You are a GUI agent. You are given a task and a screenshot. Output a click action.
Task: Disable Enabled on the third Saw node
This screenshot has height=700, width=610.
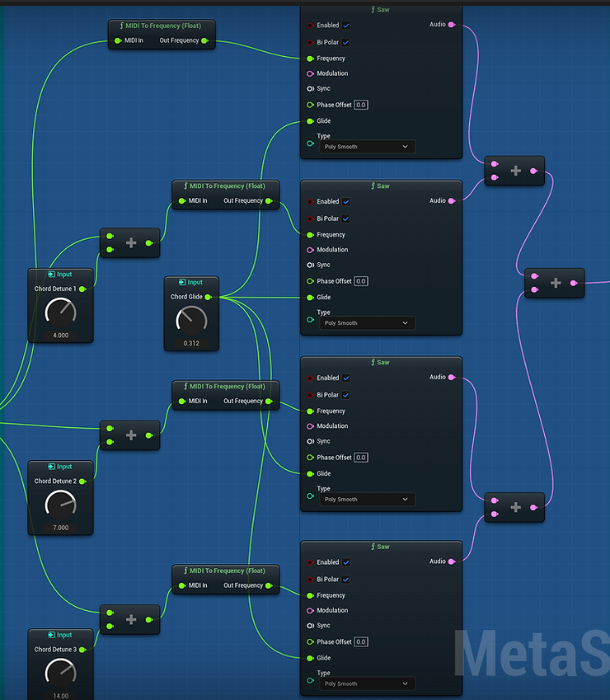[346, 378]
